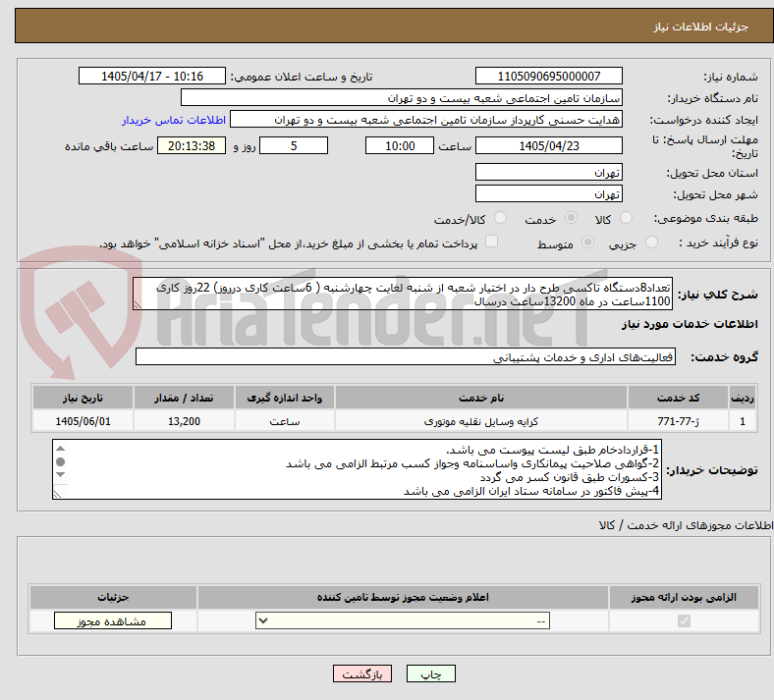
Task: Click service code cell ژ-77-771
Action: pos(679,421)
